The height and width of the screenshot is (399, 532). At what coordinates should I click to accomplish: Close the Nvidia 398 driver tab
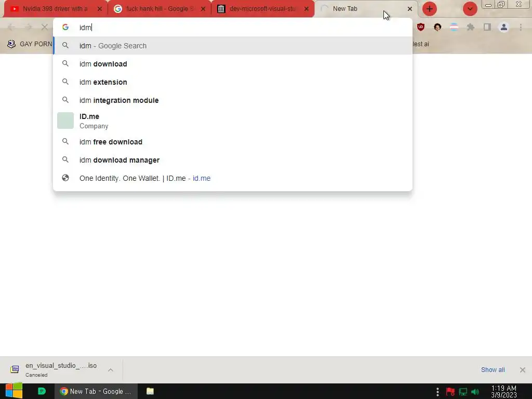point(99,9)
